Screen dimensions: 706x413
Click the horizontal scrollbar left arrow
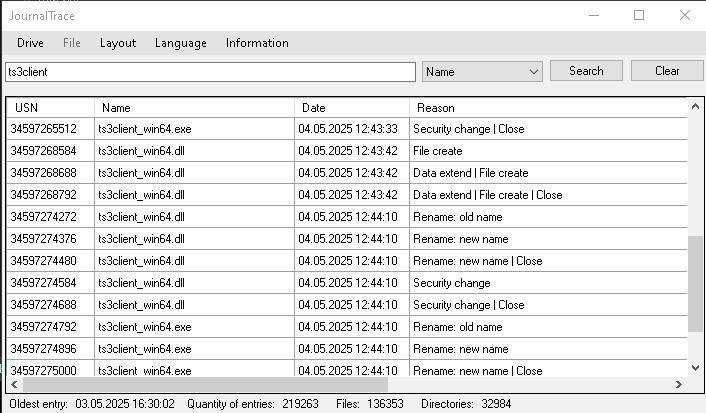tap(14, 384)
